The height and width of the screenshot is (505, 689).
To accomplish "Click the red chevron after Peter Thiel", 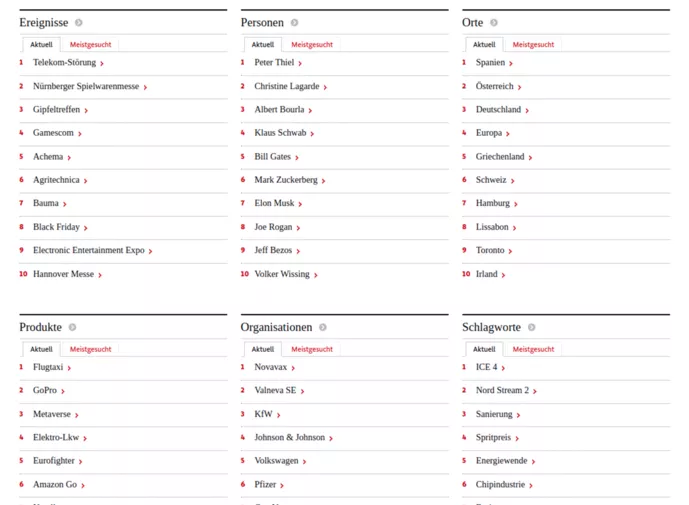I will pos(300,64).
